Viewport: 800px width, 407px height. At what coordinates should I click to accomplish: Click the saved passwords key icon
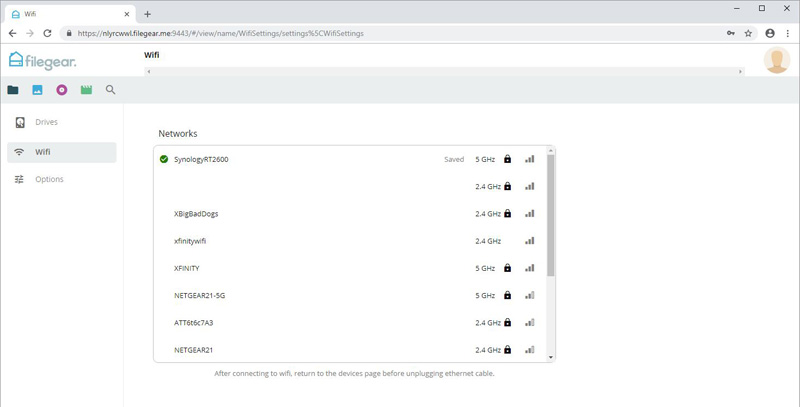pyautogui.click(x=731, y=33)
